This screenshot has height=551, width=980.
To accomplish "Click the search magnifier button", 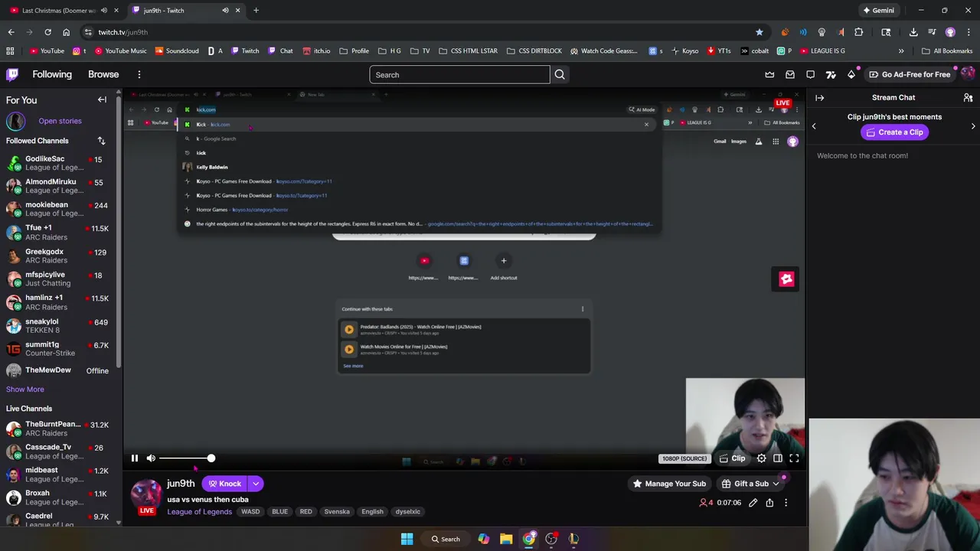I will pos(560,74).
